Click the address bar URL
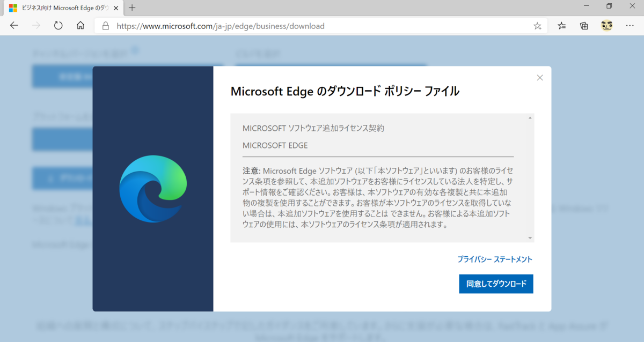The width and height of the screenshot is (644, 342). click(x=221, y=26)
